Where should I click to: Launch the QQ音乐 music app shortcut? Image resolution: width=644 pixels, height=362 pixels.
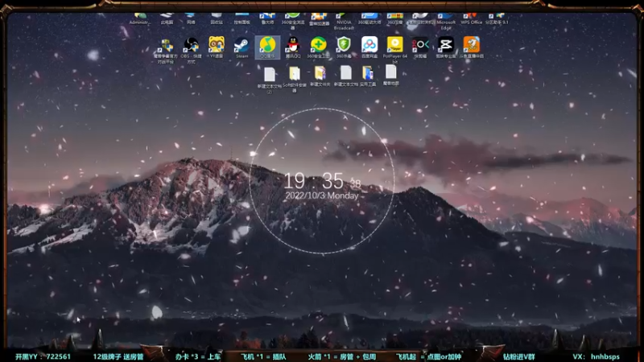tap(267, 47)
